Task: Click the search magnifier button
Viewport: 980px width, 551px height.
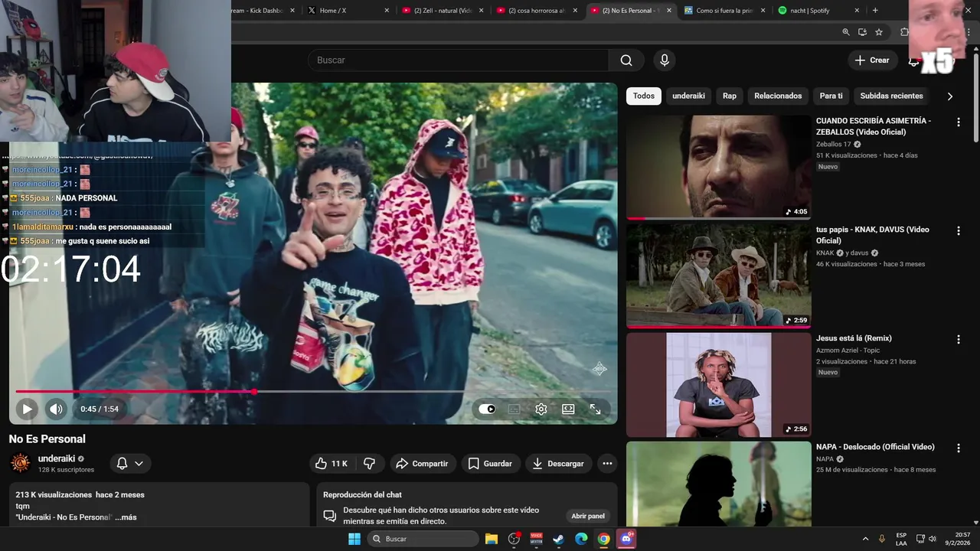Action: 626,60
